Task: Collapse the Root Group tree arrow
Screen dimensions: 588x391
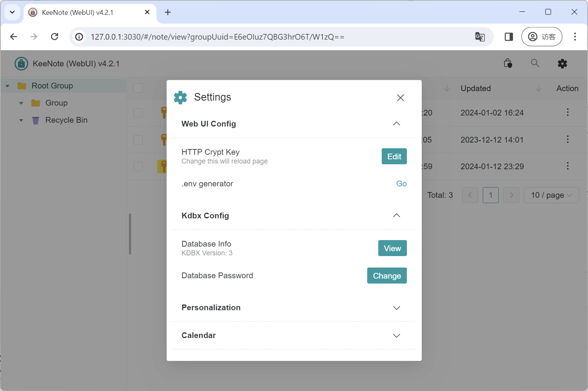Action: [7, 86]
